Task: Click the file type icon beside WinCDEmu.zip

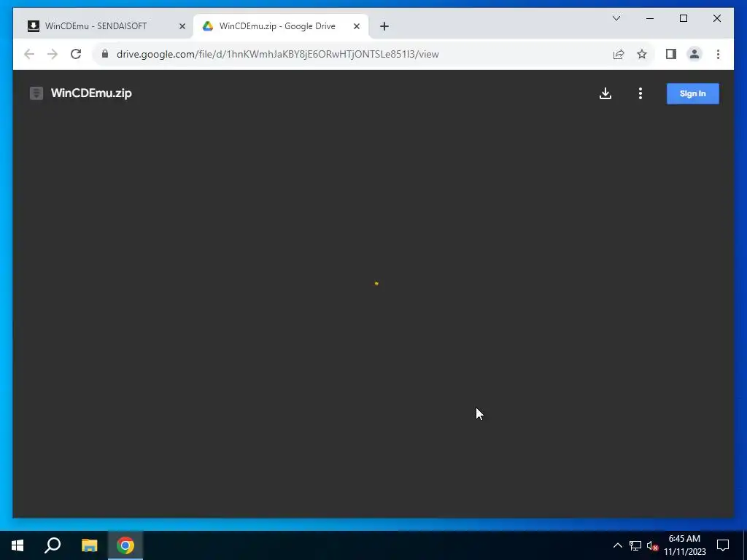Action: (36, 93)
